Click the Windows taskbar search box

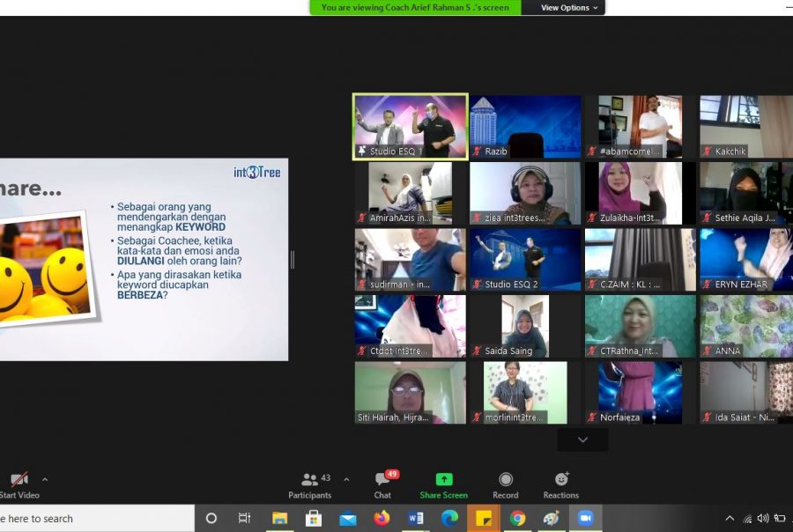click(x=97, y=518)
